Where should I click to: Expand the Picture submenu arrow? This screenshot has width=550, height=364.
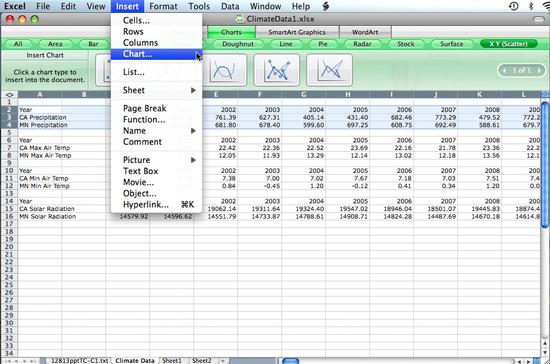[x=193, y=160]
